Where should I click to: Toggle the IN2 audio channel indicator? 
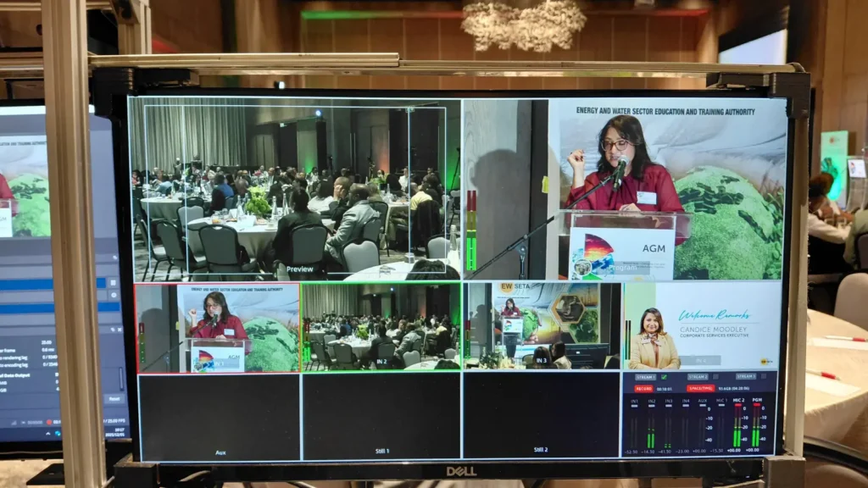[652, 406]
